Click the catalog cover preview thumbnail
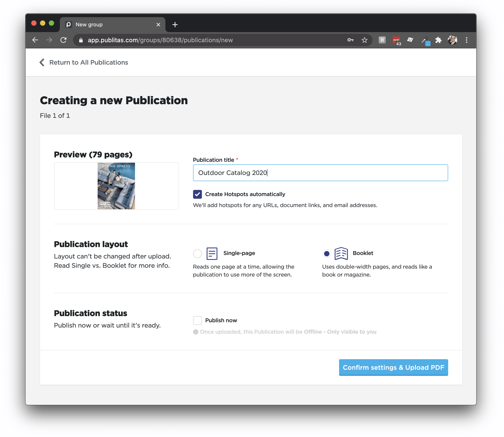Screen dimensions: 504x437 click(x=116, y=186)
